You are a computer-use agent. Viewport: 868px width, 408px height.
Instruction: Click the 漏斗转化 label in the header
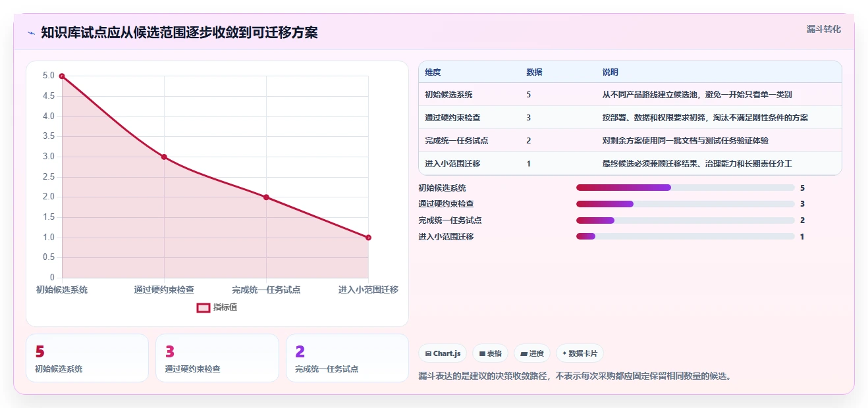point(823,29)
